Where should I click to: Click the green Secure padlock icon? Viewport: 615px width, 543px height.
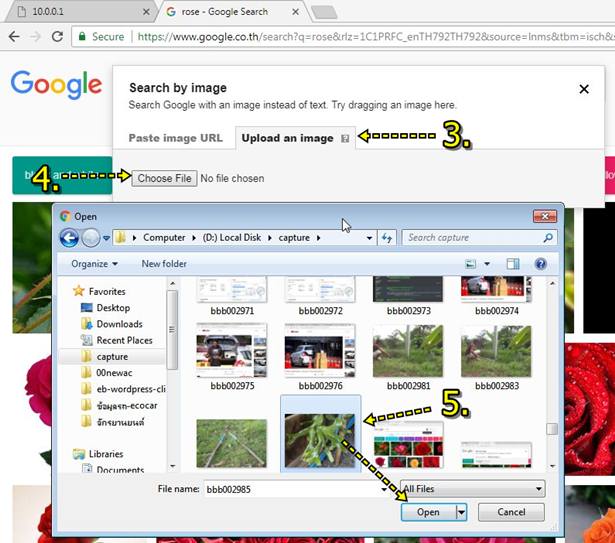(x=82, y=36)
